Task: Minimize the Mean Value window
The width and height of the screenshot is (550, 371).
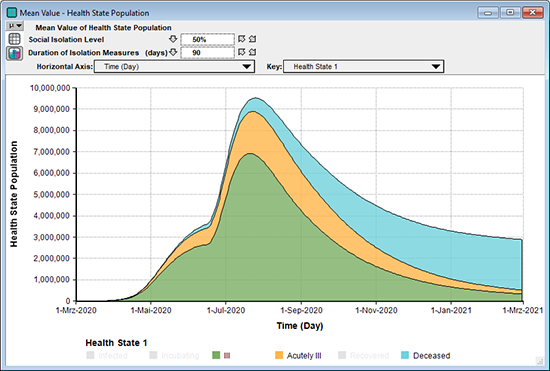Action: point(488,13)
